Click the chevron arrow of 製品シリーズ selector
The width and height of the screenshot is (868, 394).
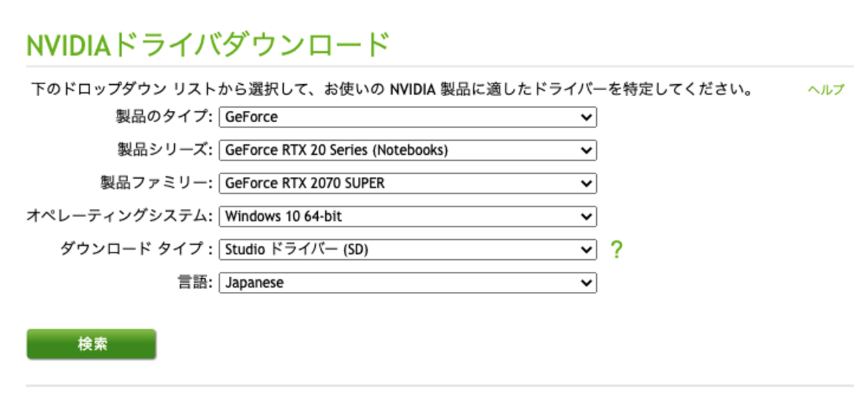tap(586, 150)
